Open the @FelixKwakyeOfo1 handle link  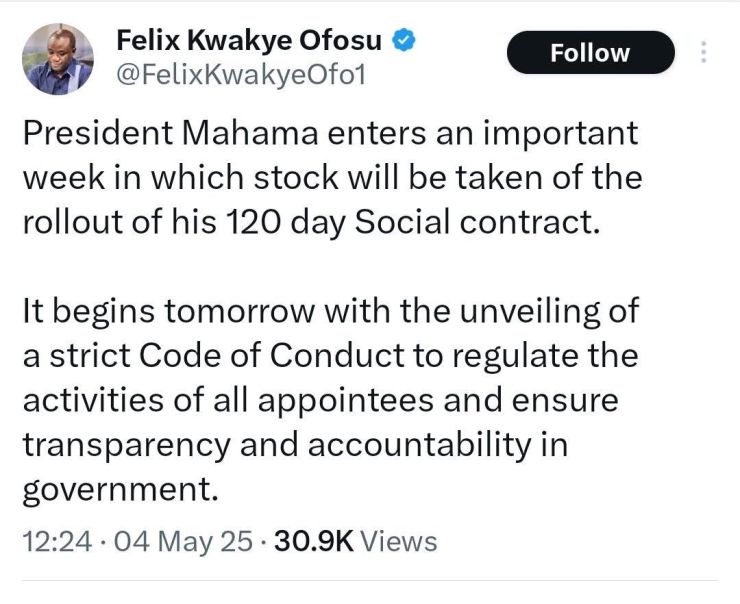pyautogui.click(x=241, y=75)
